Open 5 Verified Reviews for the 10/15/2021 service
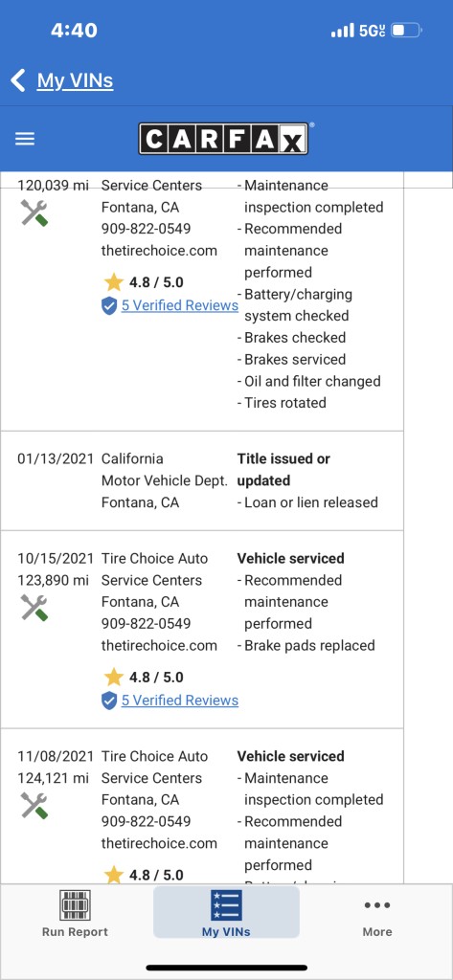 tap(180, 700)
